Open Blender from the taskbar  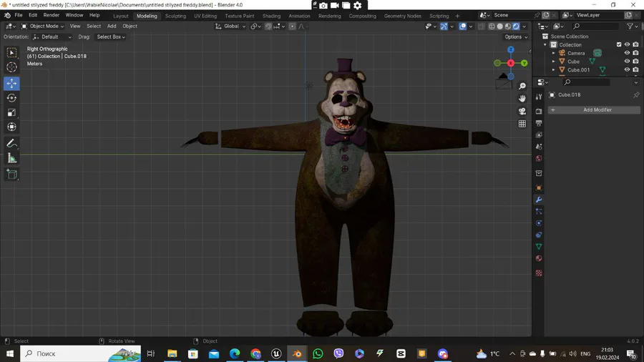[297, 353]
